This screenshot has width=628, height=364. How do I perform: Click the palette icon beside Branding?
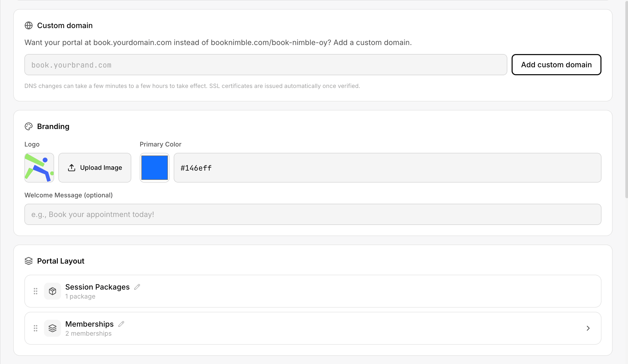[29, 126]
